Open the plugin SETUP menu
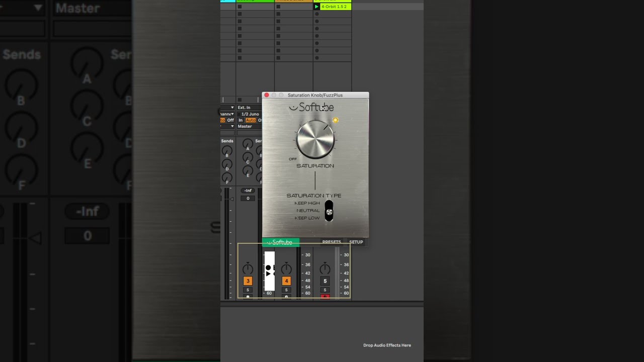This screenshot has height=362, width=644. point(356,242)
